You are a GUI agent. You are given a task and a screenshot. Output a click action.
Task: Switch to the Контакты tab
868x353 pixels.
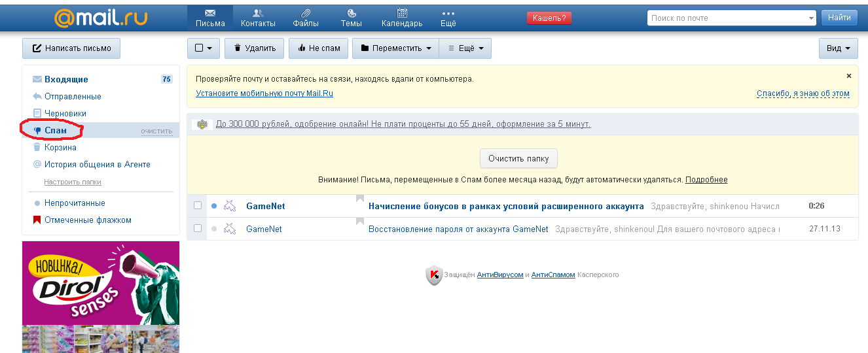[258, 18]
